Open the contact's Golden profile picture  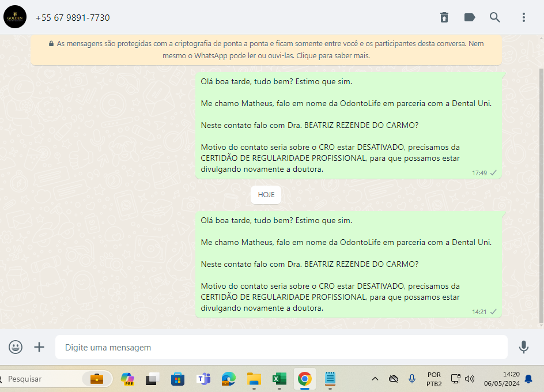pos(15,17)
